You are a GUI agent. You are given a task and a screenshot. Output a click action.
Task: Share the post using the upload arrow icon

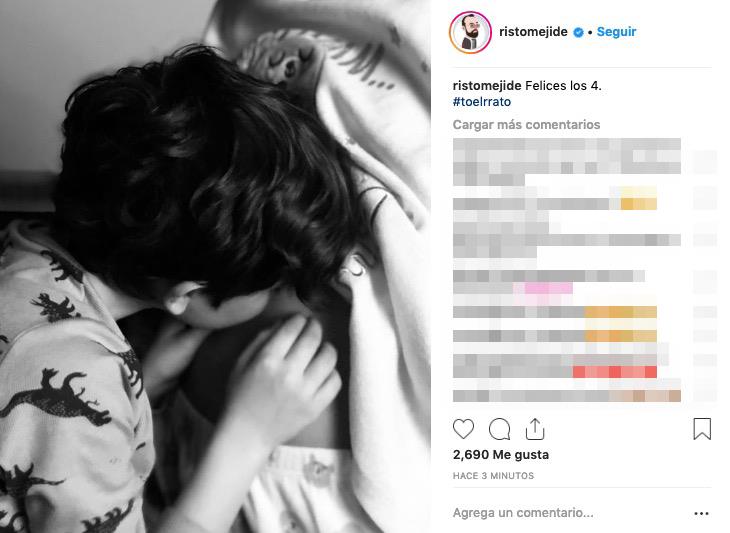point(535,429)
